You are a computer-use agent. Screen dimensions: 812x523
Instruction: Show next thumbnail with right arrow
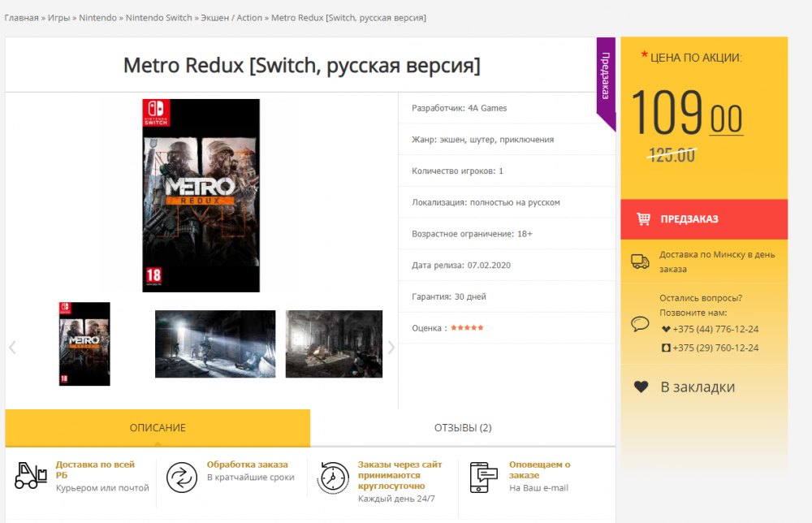[x=391, y=348]
